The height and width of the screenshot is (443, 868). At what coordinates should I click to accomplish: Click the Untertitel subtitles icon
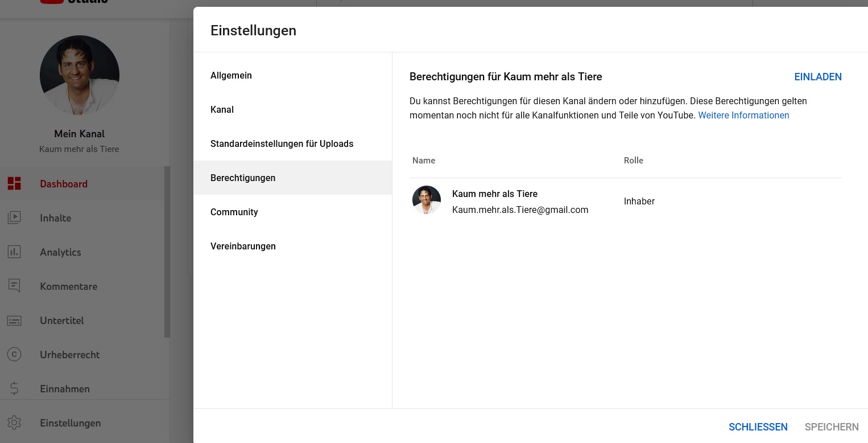click(x=14, y=321)
